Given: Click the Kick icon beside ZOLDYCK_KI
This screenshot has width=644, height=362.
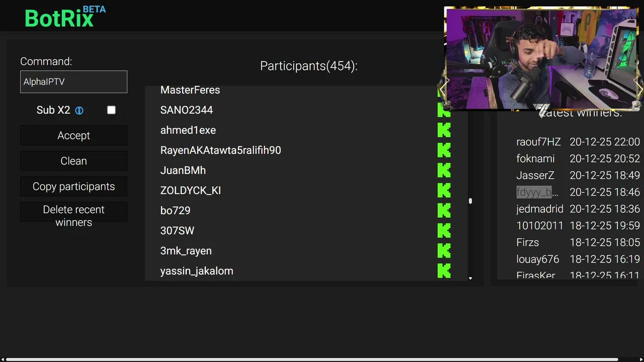Looking at the screenshot, I should (444, 191).
